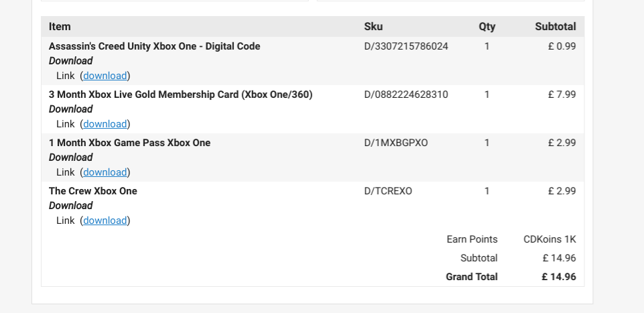
Task: Select 1 Month Xbox Game Pass title
Action: point(129,143)
